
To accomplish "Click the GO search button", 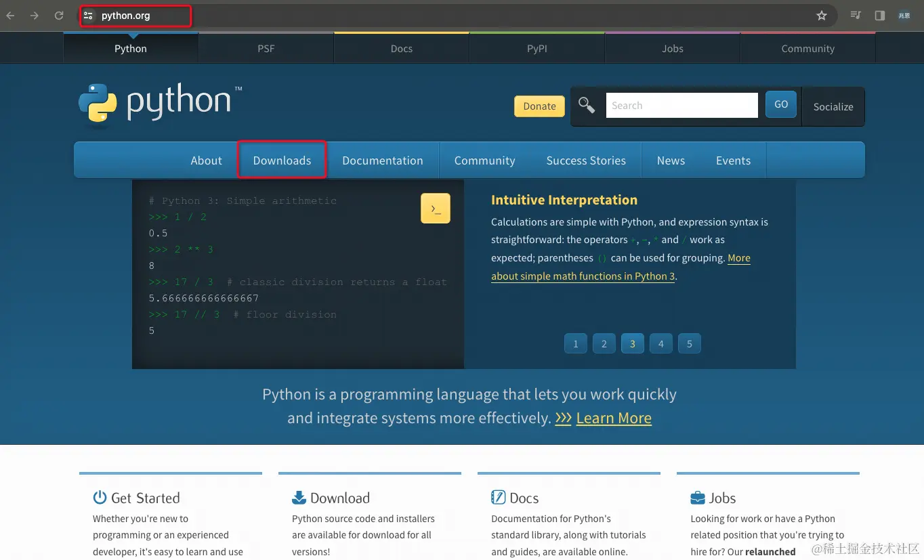I will click(x=781, y=105).
